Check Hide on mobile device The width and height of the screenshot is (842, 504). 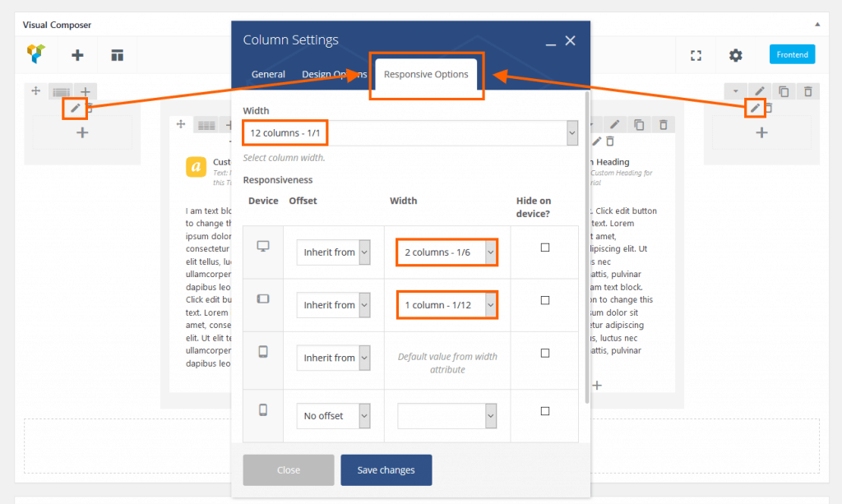(x=545, y=411)
